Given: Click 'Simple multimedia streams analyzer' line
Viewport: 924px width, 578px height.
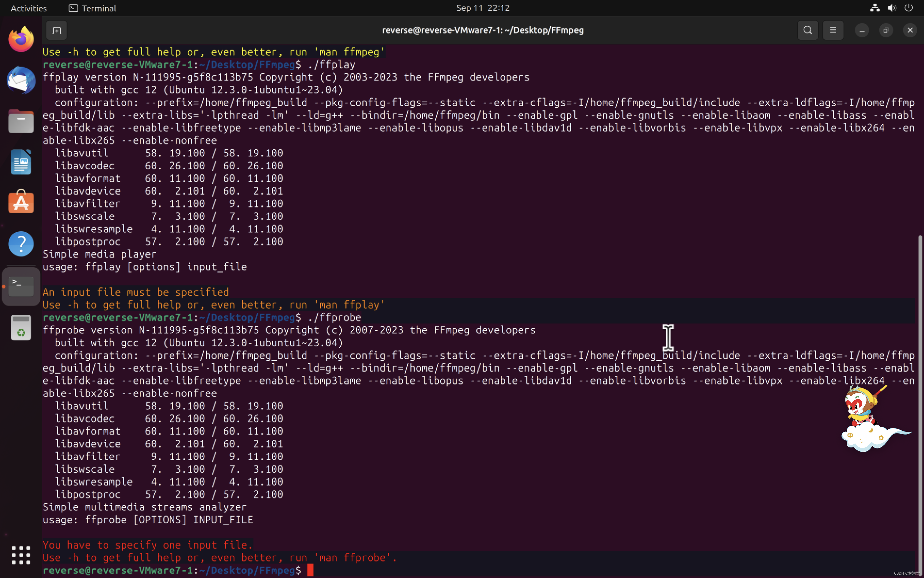Looking at the screenshot, I should 145,507.
